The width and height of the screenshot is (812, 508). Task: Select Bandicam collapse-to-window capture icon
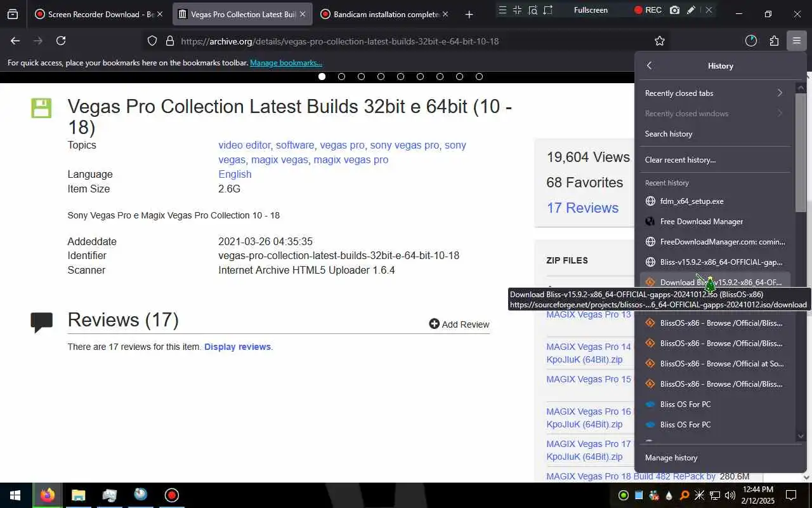point(517,10)
